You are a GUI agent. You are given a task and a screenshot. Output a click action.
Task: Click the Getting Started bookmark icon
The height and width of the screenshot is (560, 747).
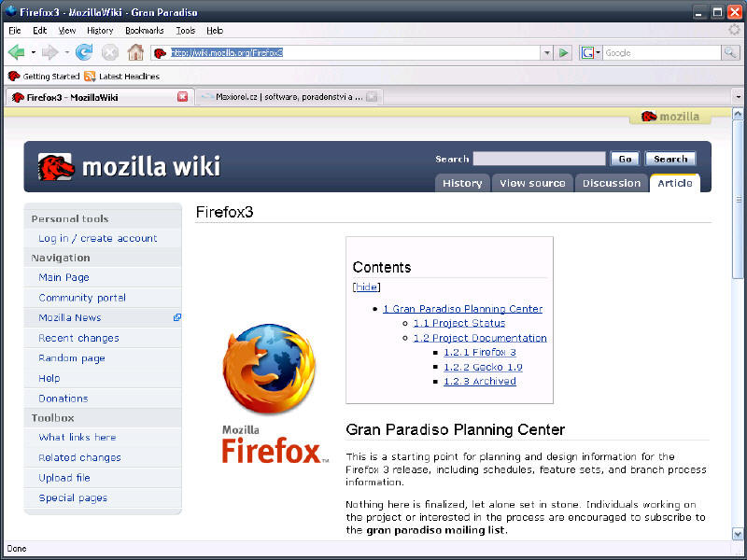pyautogui.click(x=14, y=77)
